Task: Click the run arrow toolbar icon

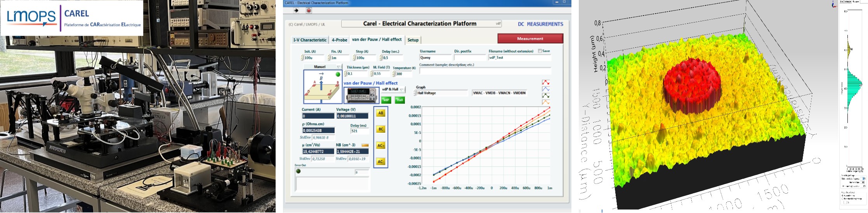Action: tap(296, 10)
